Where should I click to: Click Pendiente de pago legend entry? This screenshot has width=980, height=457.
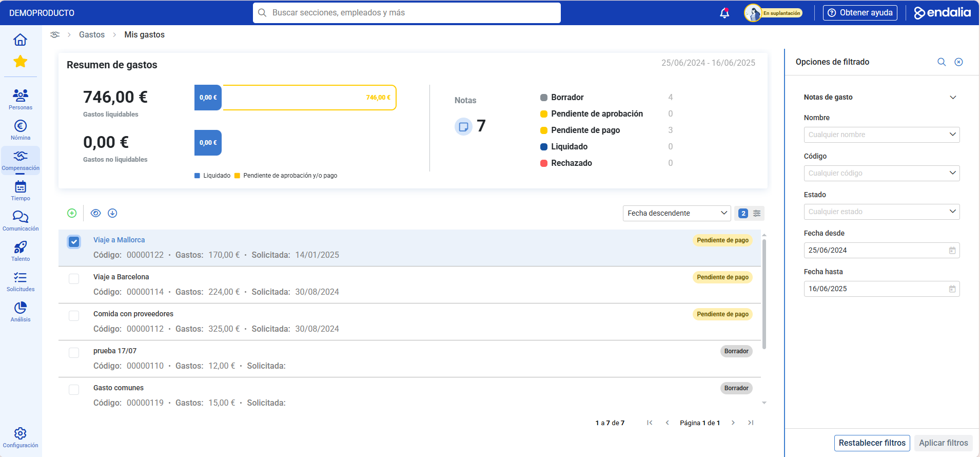click(580, 130)
